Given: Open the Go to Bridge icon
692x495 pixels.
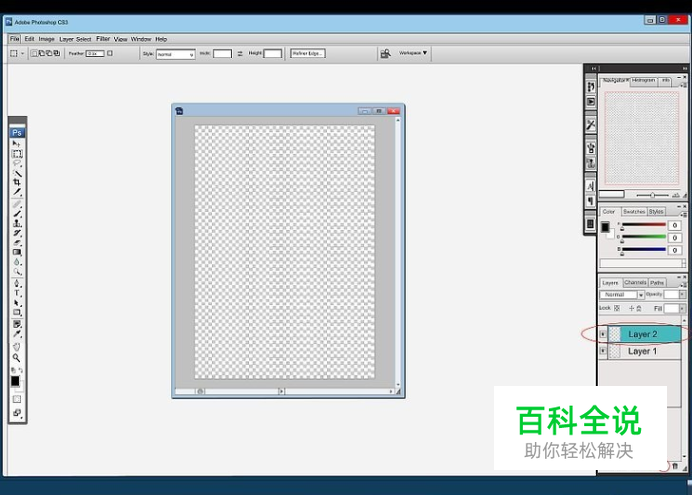Looking at the screenshot, I should pos(385,53).
